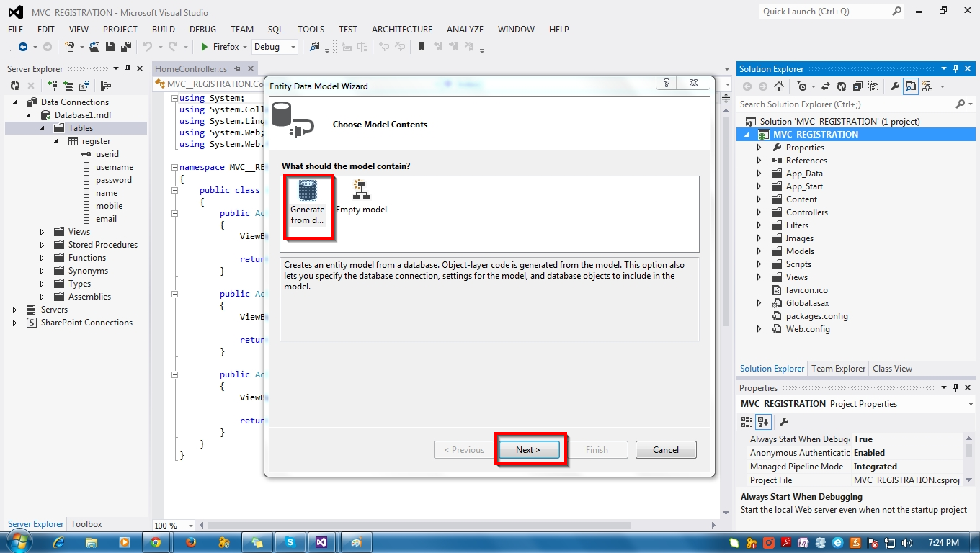
Task: Switch to the Team Explorer tab
Action: pos(838,368)
